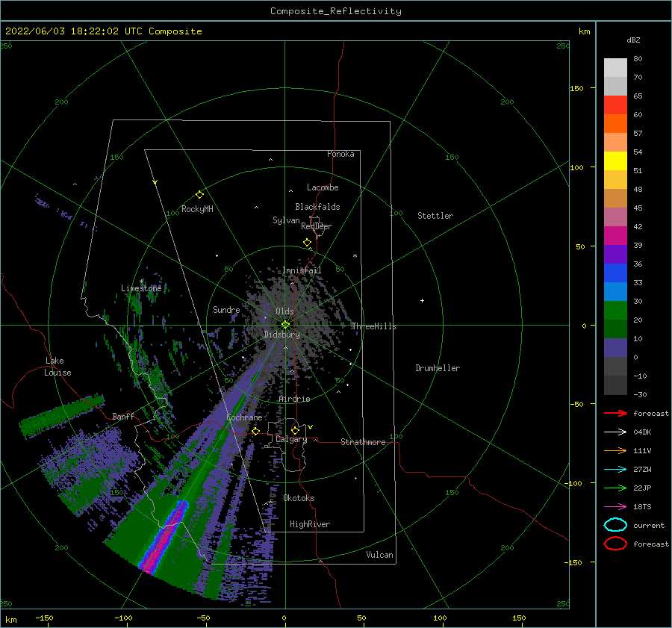The image size is (672, 628).
Task: Click the yellow station marker near Cochrane
Action: [256, 431]
